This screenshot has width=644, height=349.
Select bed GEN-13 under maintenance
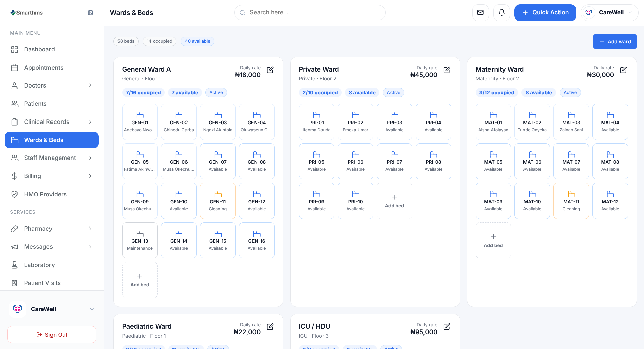tap(140, 240)
